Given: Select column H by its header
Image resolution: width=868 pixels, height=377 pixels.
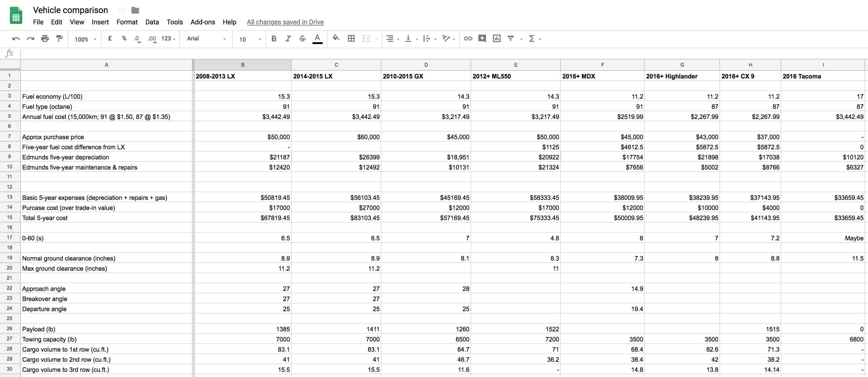Looking at the screenshot, I should click(750, 65).
